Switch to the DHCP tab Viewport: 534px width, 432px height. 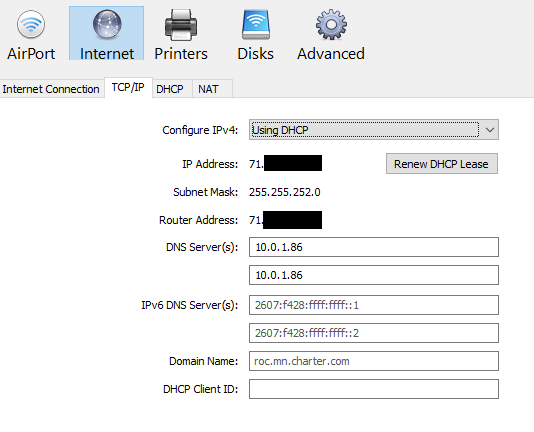click(x=170, y=89)
